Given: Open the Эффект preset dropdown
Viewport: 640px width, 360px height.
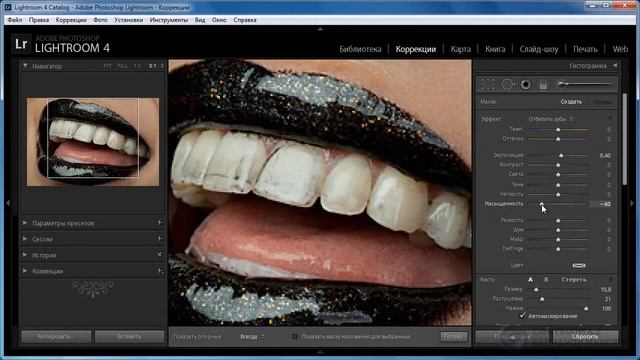Looking at the screenshot, I should tap(550, 119).
